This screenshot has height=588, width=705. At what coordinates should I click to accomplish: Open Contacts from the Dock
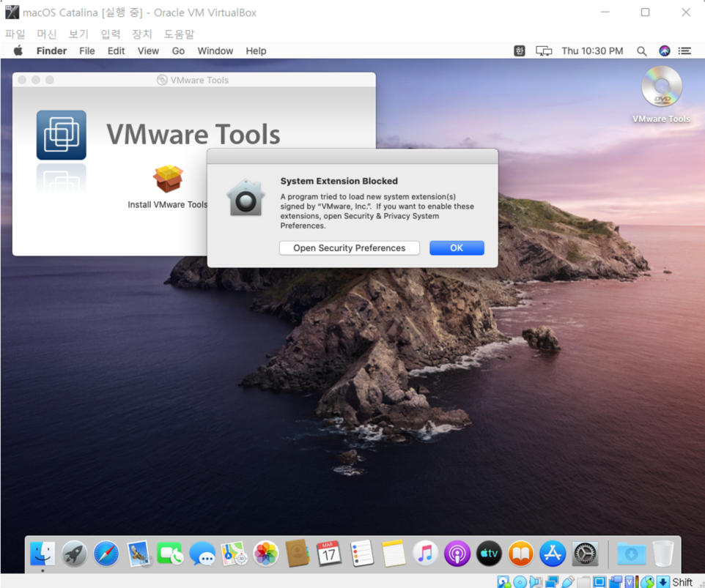(x=298, y=554)
